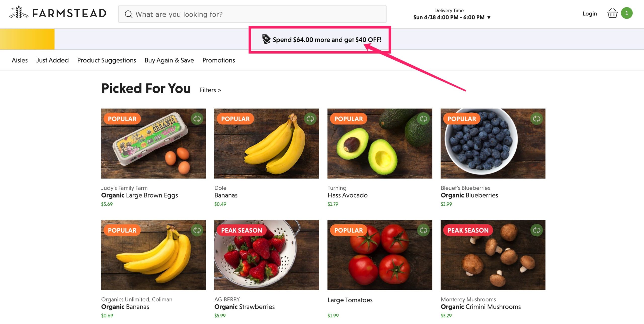
Task: Click the shopping basket icon
Action: tap(612, 13)
